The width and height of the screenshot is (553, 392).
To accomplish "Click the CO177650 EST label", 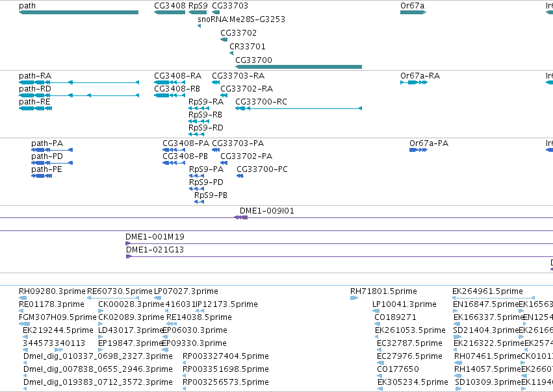I will [x=398, y=369].
